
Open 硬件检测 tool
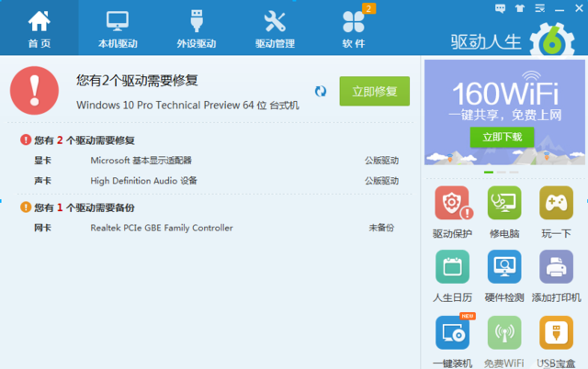504,276
